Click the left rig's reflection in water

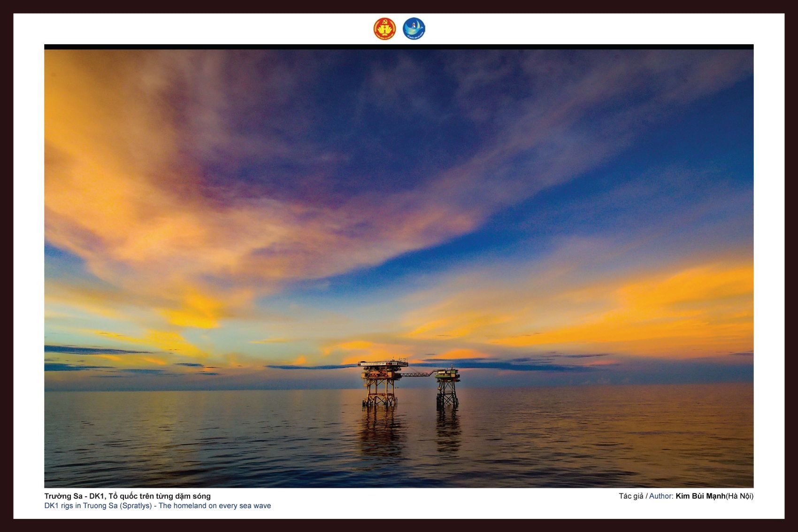[381, 430]
